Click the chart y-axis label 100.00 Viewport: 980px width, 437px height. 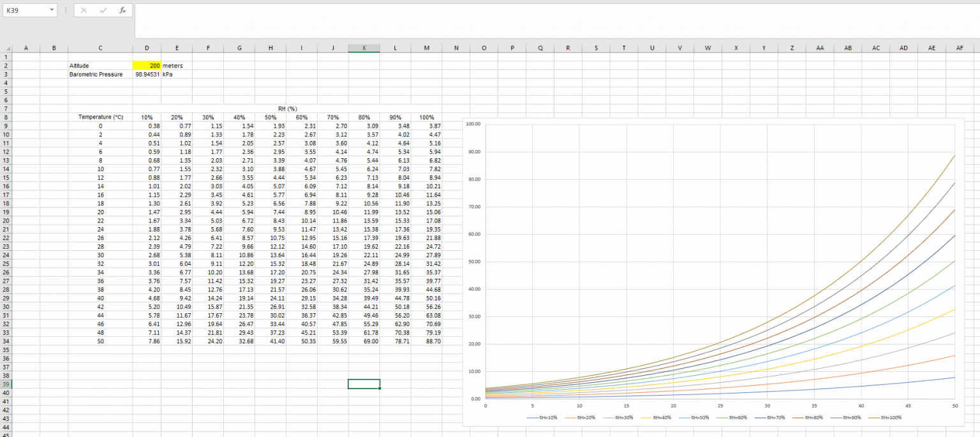(473, 124)
